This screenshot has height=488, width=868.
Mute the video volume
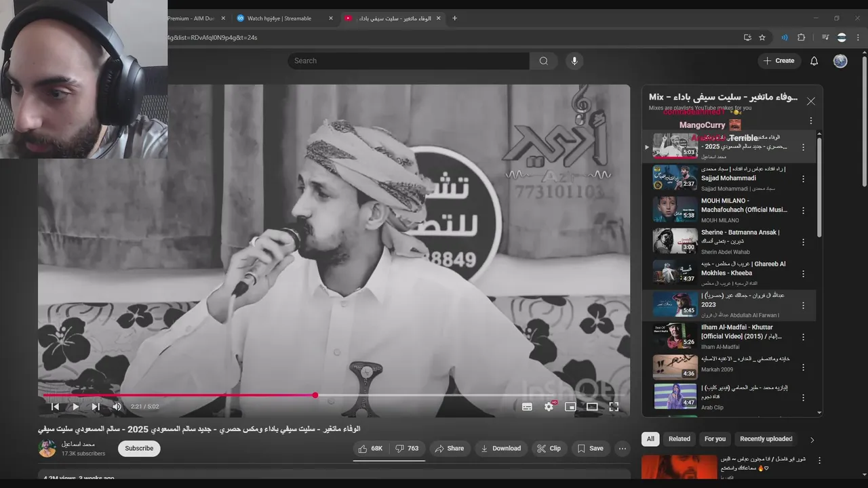117,407
